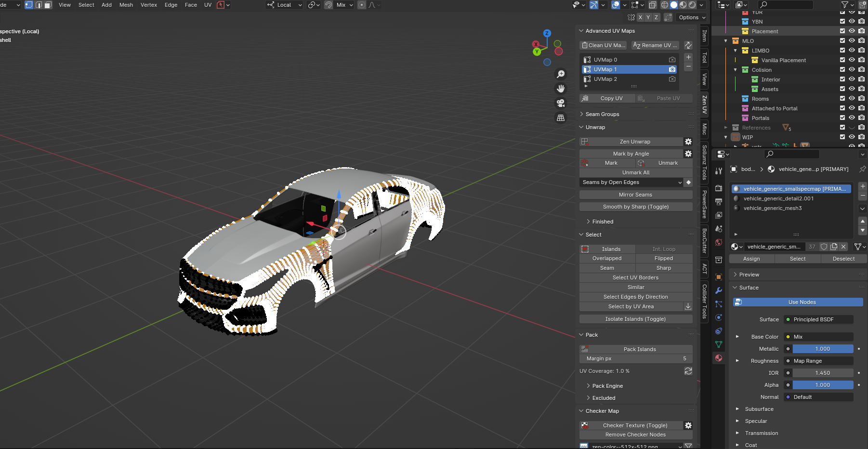Open the View Layer properties tab icon
The height and width of the screenshot is (449, 868).
(719, 215)
